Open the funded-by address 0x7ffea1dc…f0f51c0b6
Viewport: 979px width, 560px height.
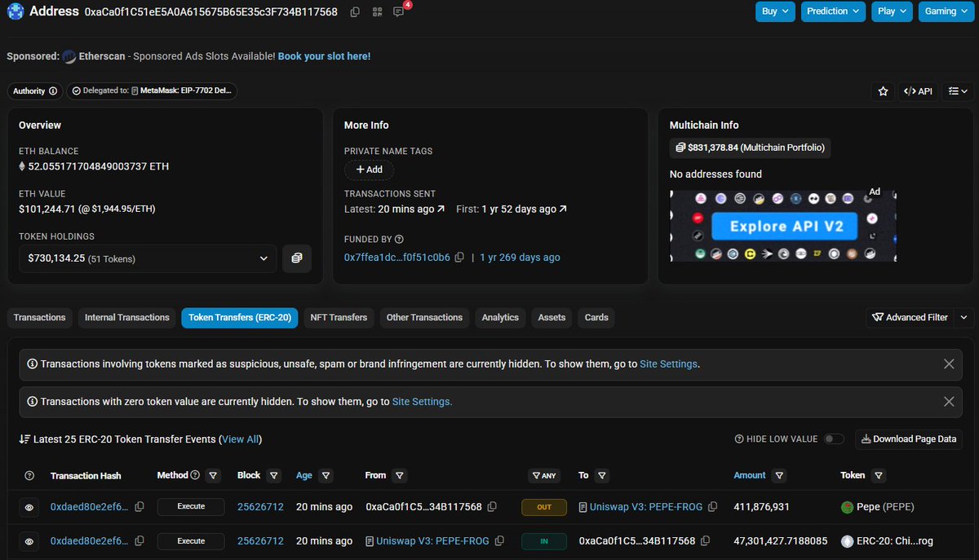[397, 258]
